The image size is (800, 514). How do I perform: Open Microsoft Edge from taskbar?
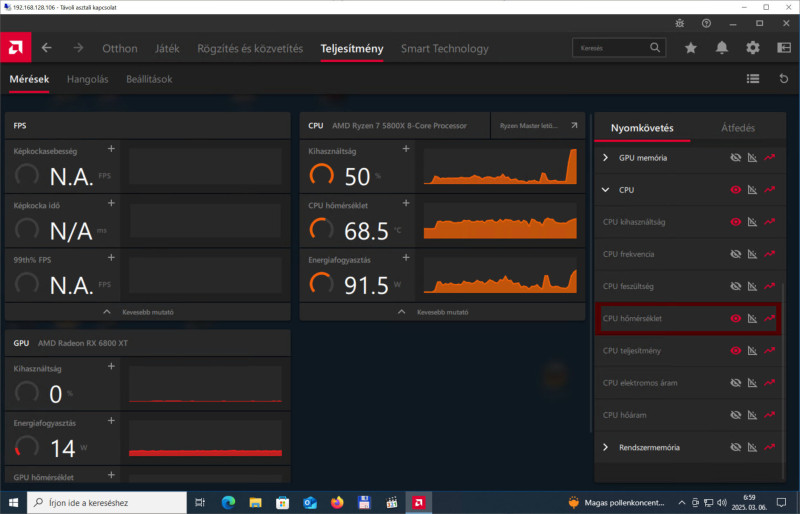point(228,502)
